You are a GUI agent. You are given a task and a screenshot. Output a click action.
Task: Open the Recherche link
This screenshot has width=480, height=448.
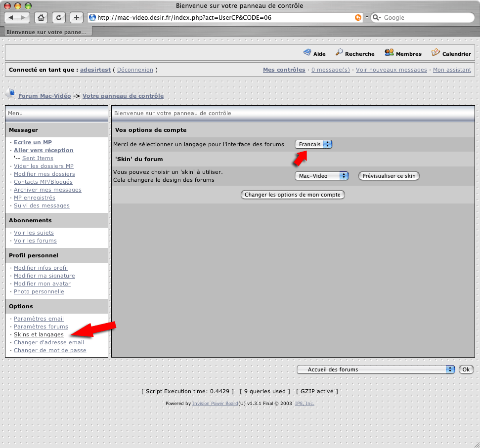click(x=360, y=54)
